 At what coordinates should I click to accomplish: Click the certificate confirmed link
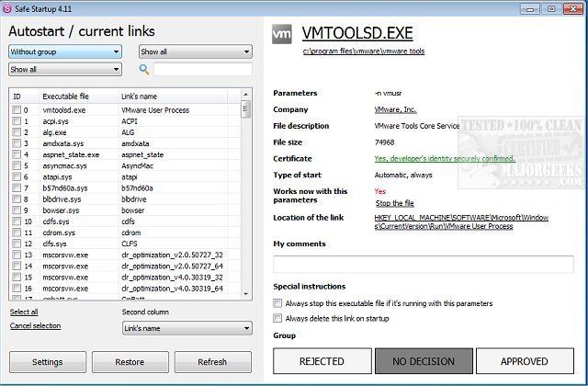click(x=445, y=159)
